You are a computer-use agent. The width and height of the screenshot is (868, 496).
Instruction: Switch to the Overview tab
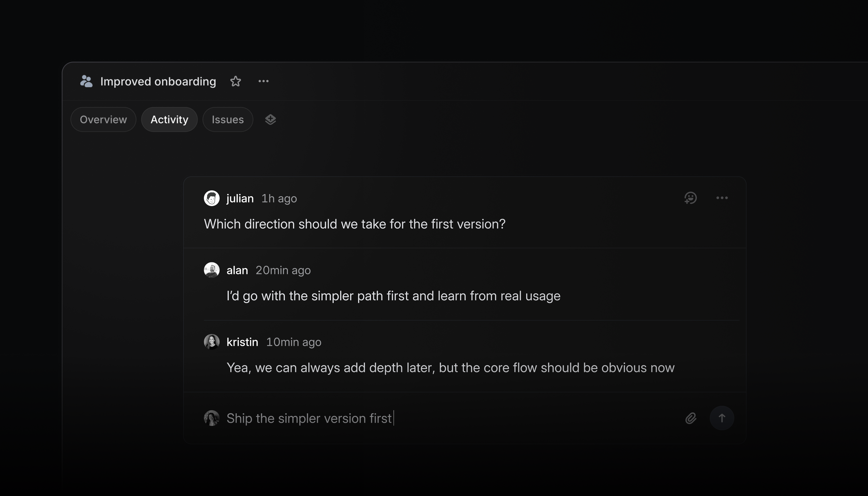(x=103, y=119)
